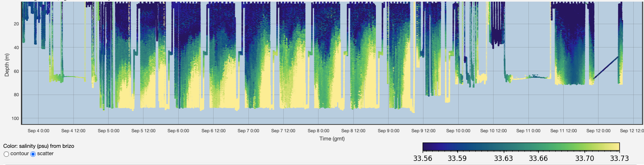Click the diagonal dark line near Sep 12 0:00

[x=606, y=68]
